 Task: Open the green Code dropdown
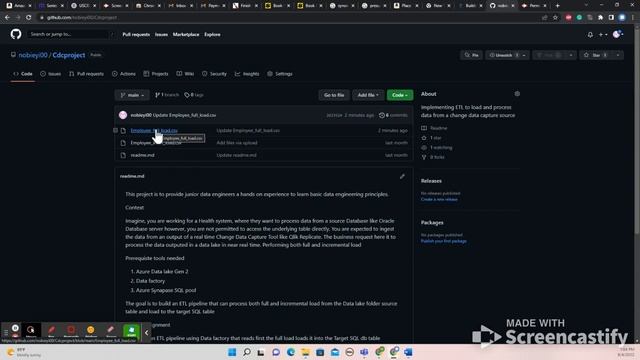pyautogui.click(x=400, y=95)
